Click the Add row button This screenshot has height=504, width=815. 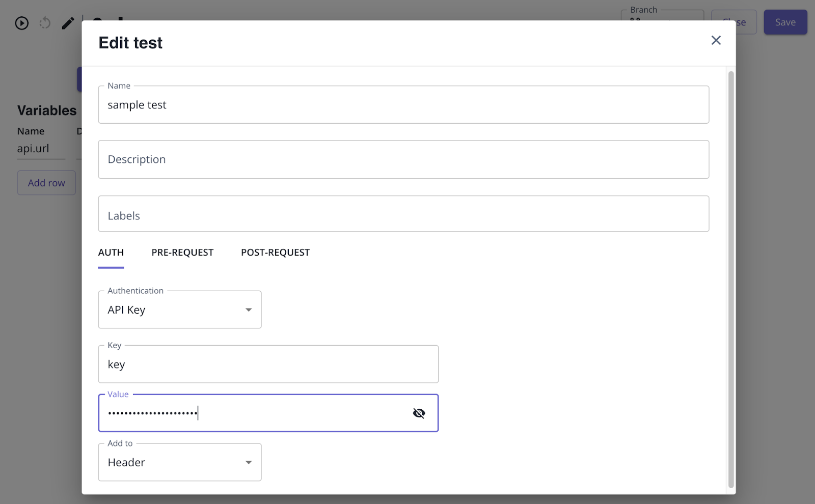pyautogui.click(x=46, y=183)
